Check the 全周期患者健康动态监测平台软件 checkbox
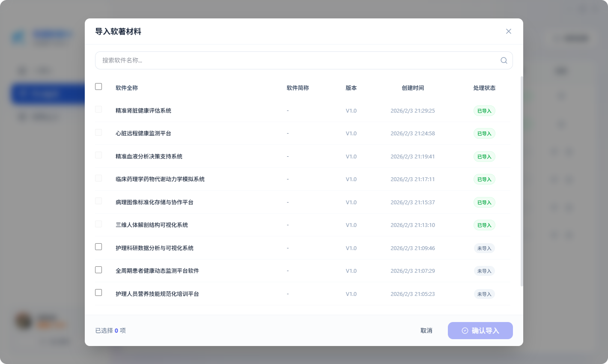The height and width of the screenshot is (364, 608). (x=98, y=270)
